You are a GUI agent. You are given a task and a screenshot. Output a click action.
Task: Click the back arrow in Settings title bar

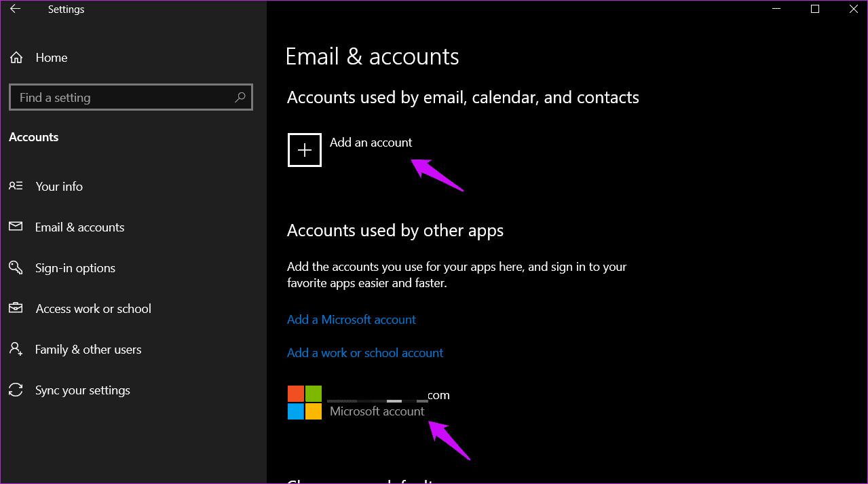pos(15,10)
